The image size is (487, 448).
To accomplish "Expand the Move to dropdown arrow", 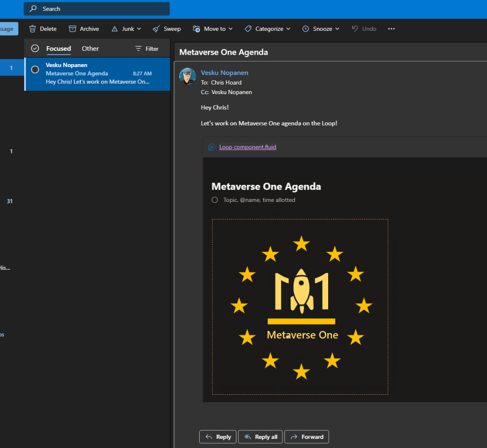I will (231, 29).
